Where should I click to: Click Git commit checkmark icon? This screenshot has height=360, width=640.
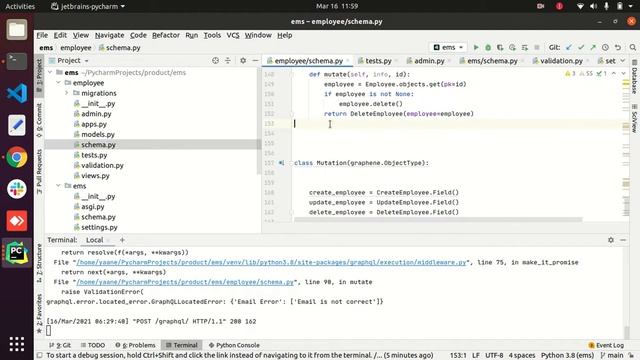(x=581, y=47)
